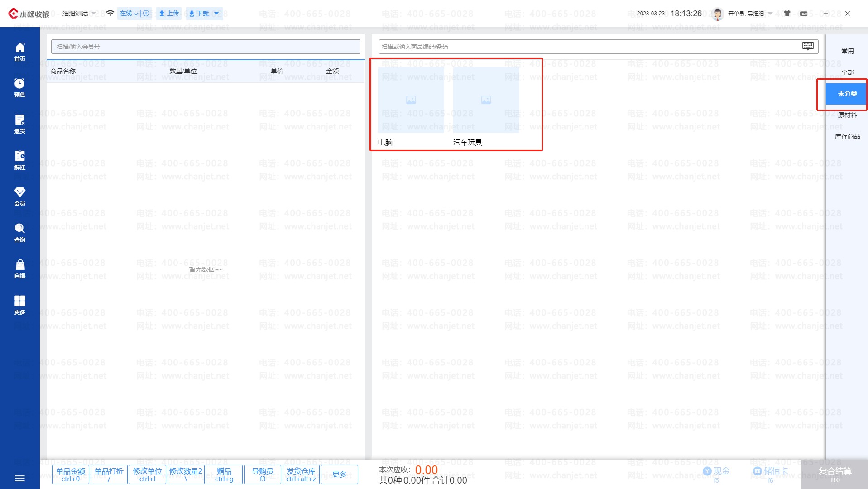Screen dimensions: 868x489
Task: Click the 数量/单位 column header
Action: [183, 71]
